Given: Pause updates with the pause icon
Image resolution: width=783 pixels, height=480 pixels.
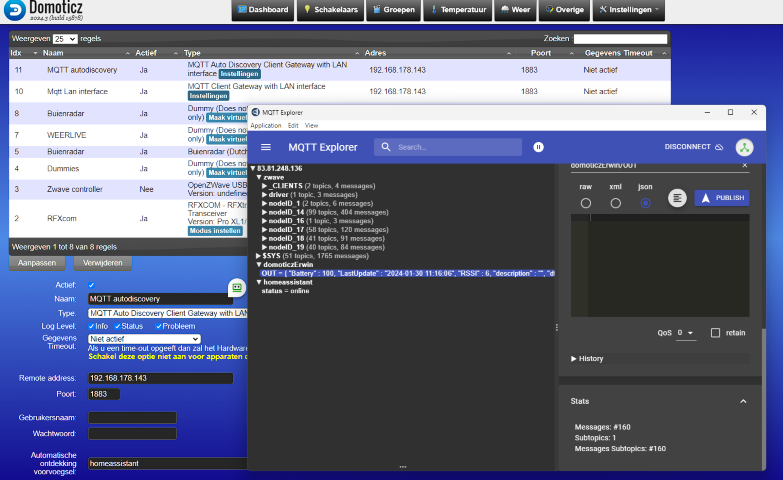Looking at the screenshot, I should click(x=538, y=147).
